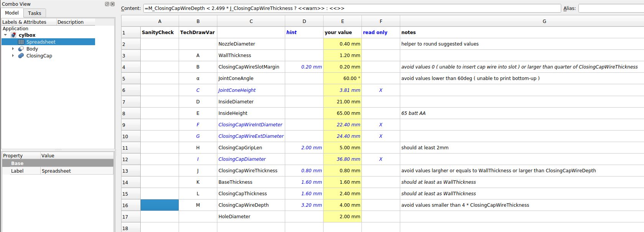Select column G header
This screenshot has width=644, height=232.
pos(522,21)
